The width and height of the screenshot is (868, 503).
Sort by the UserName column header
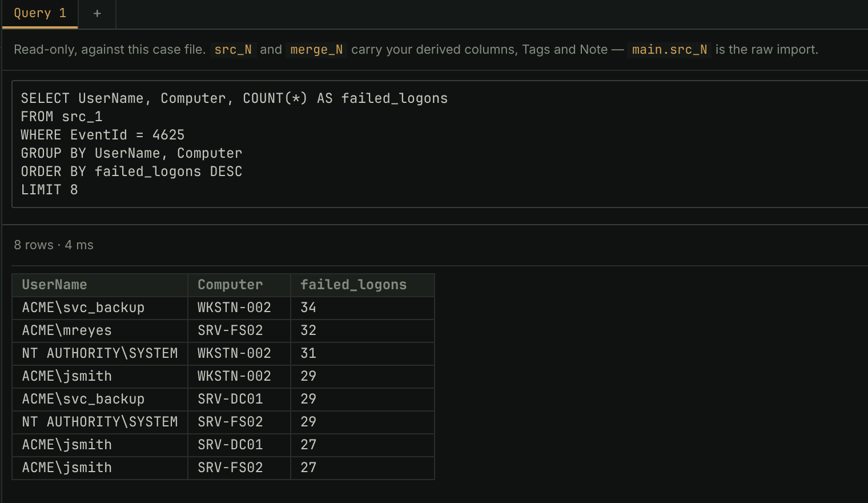click(100, 285)
